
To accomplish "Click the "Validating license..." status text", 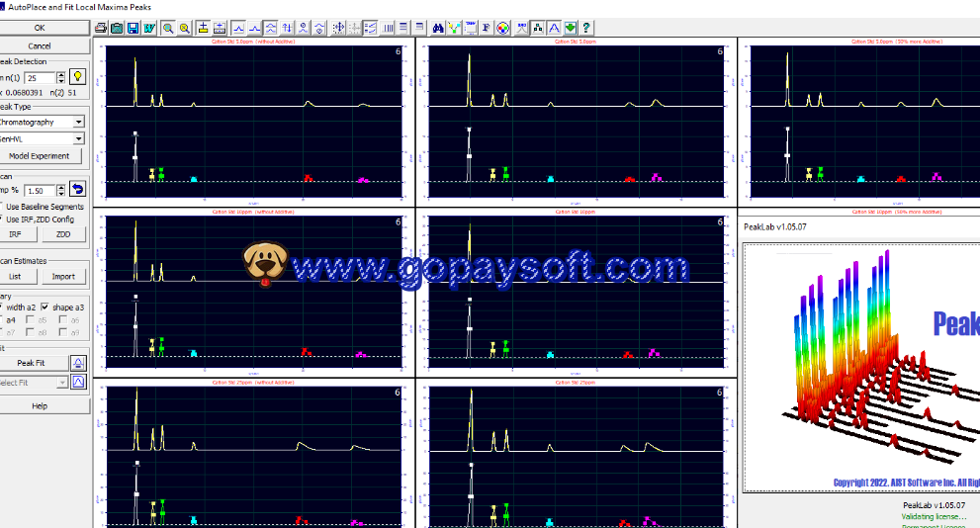I will (x=934, y=517).
